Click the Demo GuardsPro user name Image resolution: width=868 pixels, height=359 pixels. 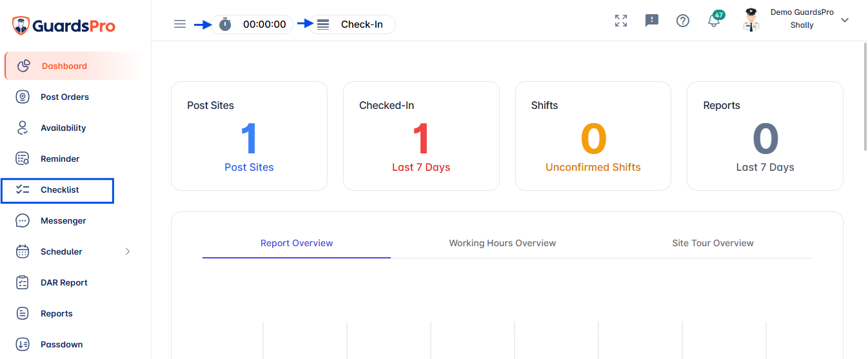802,12
